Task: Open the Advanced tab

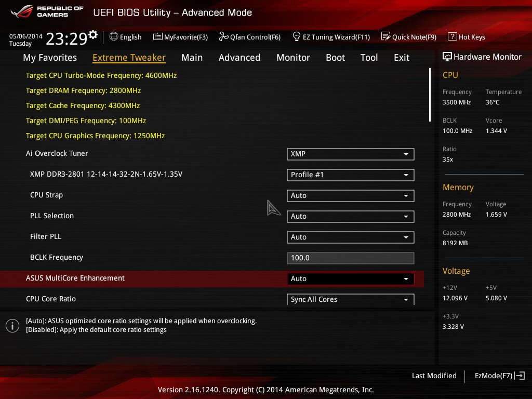Action: [x=240, y=58]
